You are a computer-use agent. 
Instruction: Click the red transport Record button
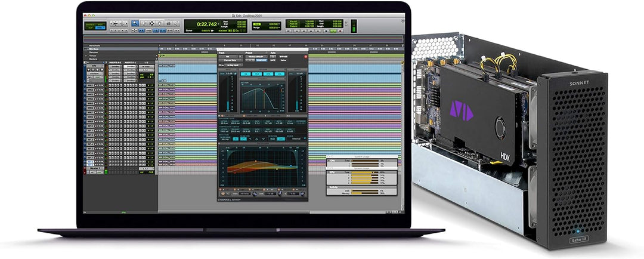(340, 31)
